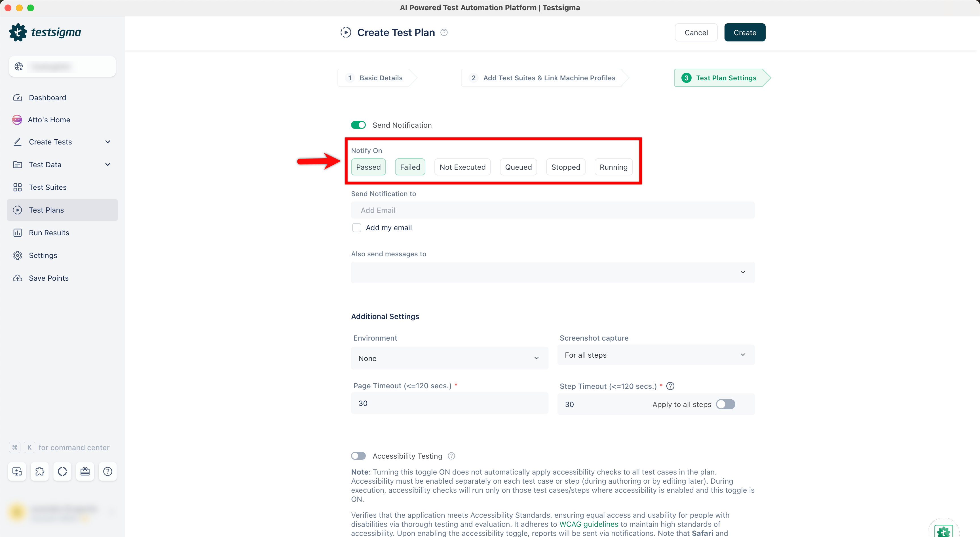
Task: Expand the Test Data chevron
Action: coord(108,165)
